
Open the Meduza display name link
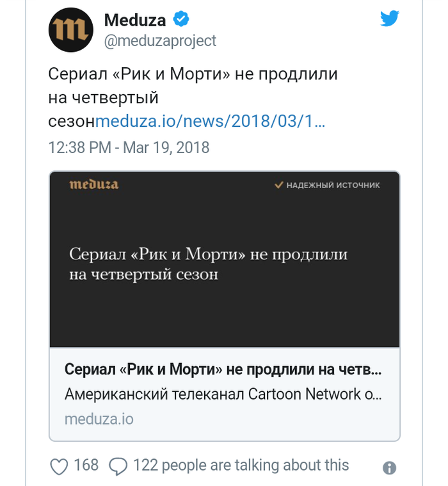pos(135,20)
